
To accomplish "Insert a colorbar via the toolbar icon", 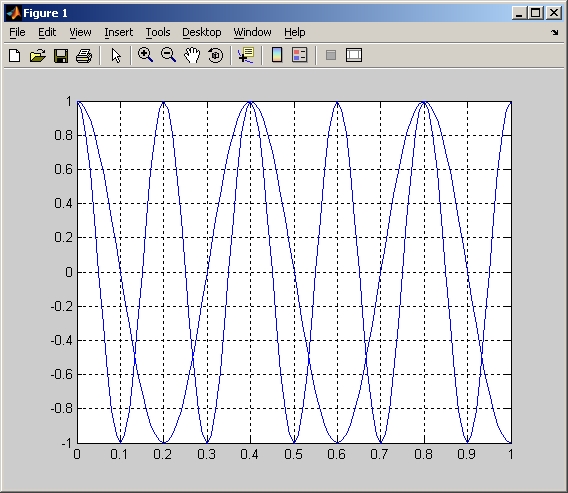I will 277,55.
